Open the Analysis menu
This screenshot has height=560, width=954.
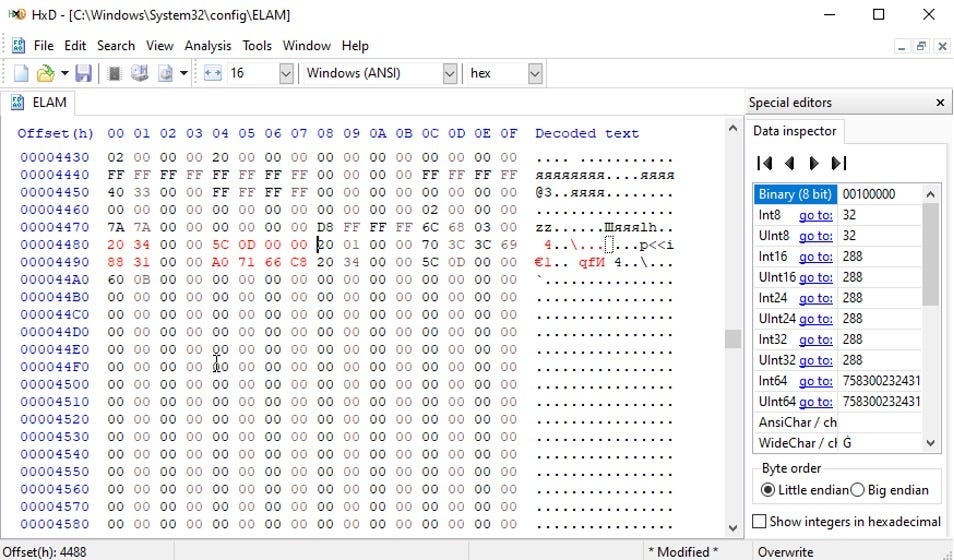click(x=208, y=46)
